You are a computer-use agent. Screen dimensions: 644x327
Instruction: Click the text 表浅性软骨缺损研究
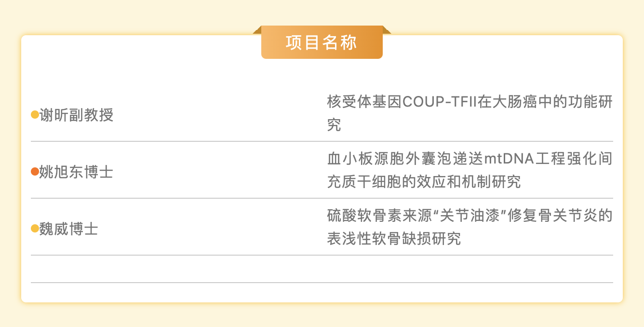[x=394, y=238]
